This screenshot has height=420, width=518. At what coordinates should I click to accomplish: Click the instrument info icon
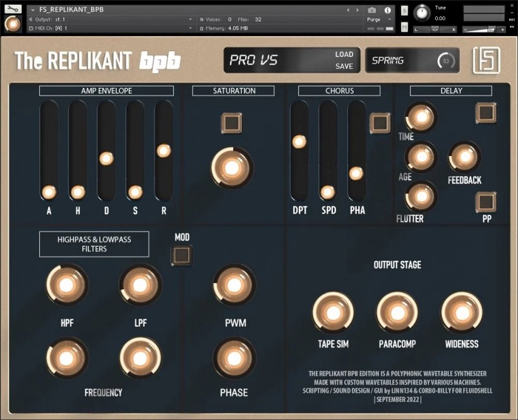[x=387, y=10]
